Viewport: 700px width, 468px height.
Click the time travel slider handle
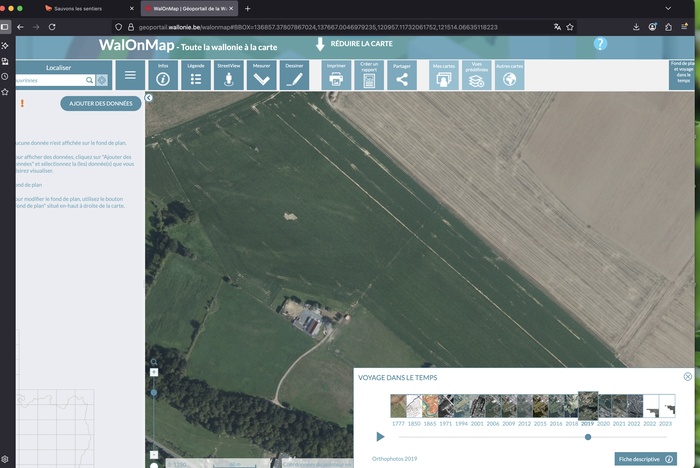tap(588, 437)
